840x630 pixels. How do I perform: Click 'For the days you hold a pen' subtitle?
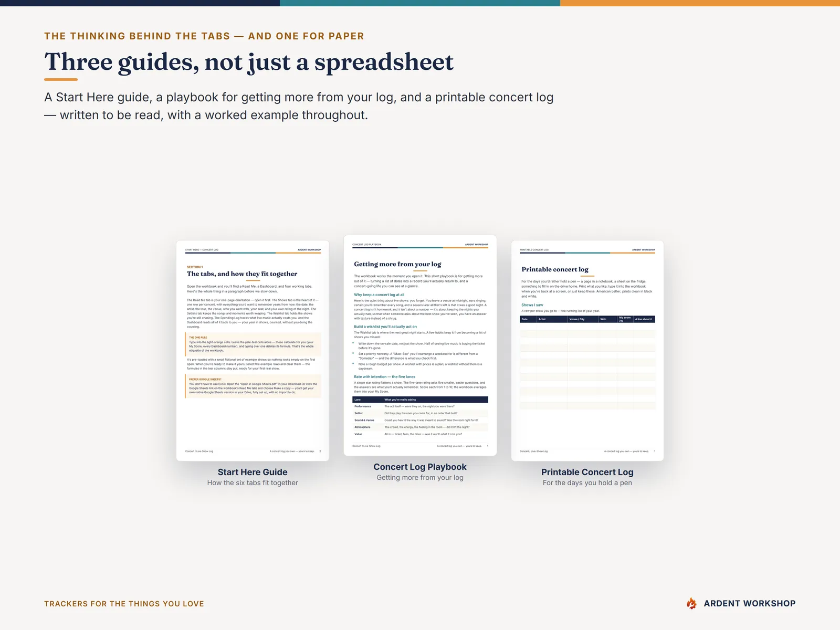click(587, 483)
